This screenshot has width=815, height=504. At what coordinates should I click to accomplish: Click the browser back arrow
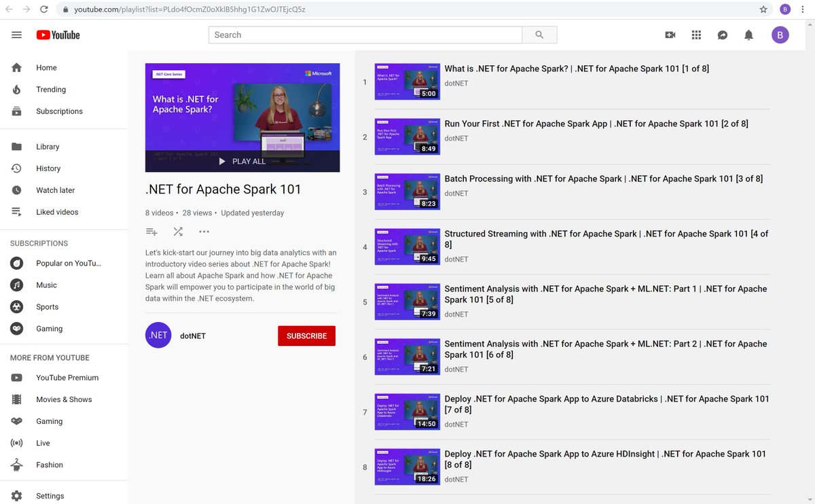(x=10, y=10)
